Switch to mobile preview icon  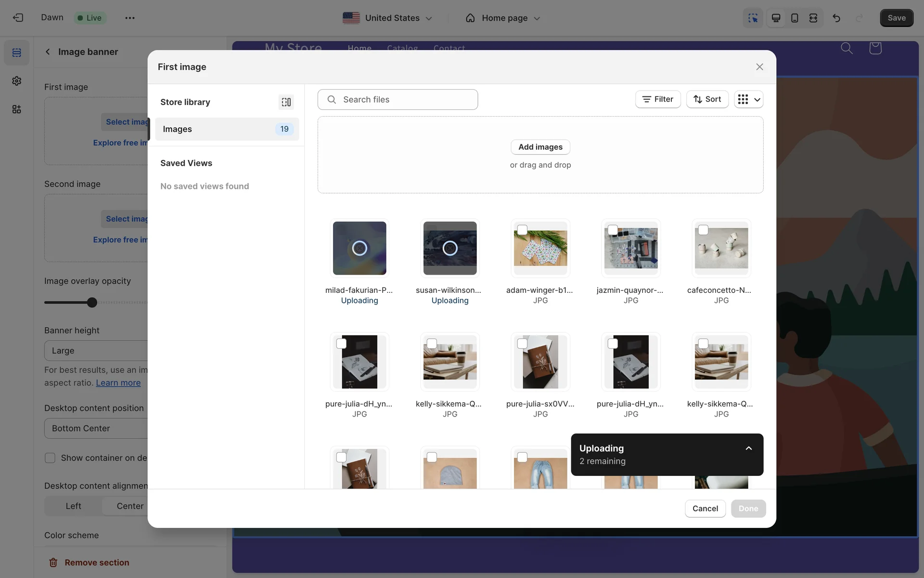coord(795,18)
